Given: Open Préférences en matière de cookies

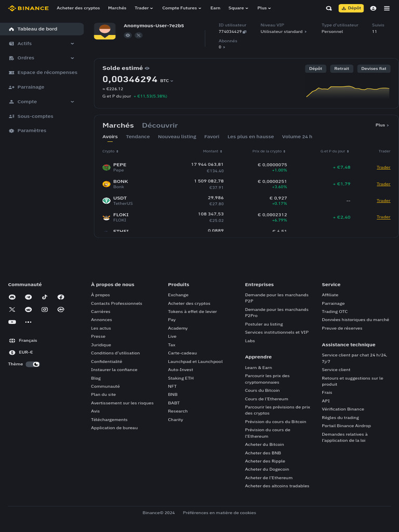Looking at the screenshot, I should 220,513.
